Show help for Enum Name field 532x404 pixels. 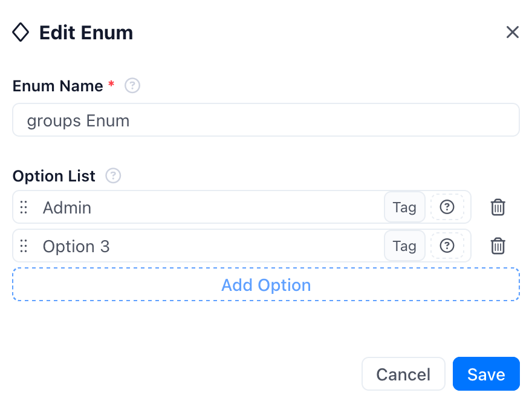click(132, 85)
